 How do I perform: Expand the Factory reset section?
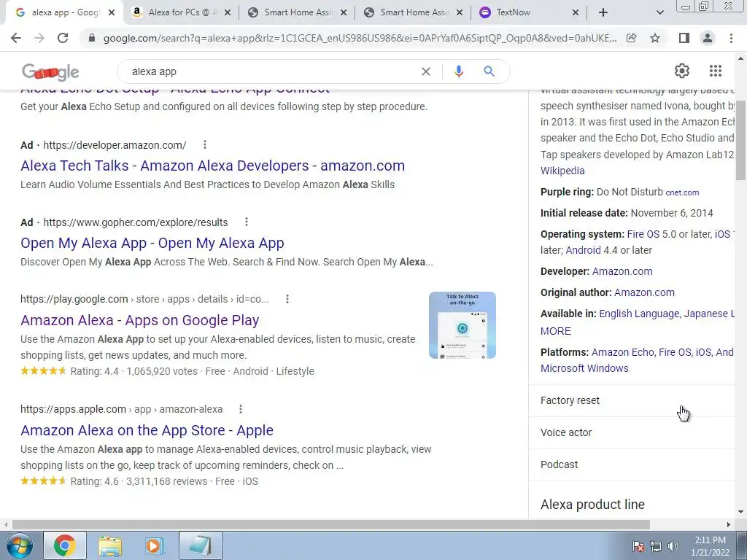[x=632, y=400]
